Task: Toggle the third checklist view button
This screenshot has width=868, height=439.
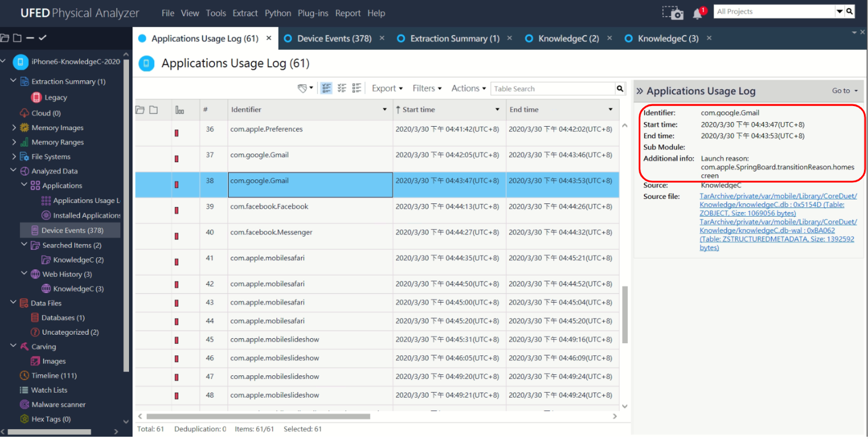Action: pos(357,88)
